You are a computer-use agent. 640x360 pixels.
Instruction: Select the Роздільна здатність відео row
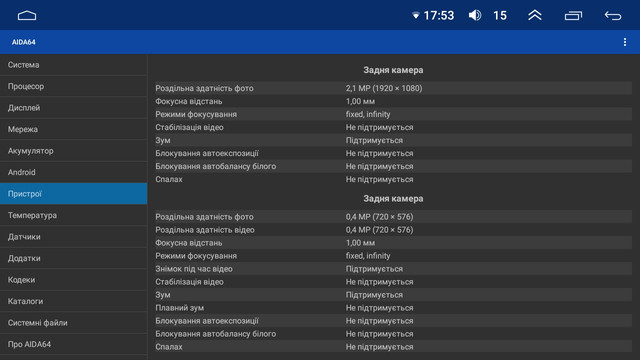click(393, 230)
